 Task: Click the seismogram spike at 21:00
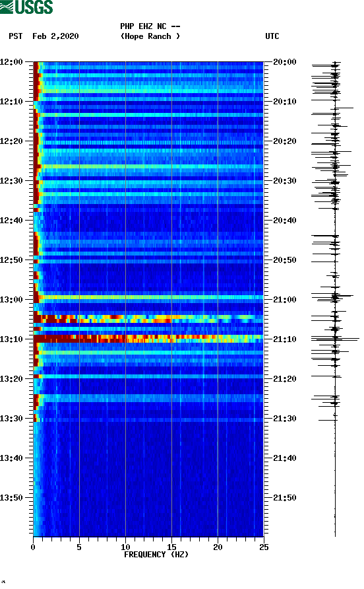(x=332, y=296)
